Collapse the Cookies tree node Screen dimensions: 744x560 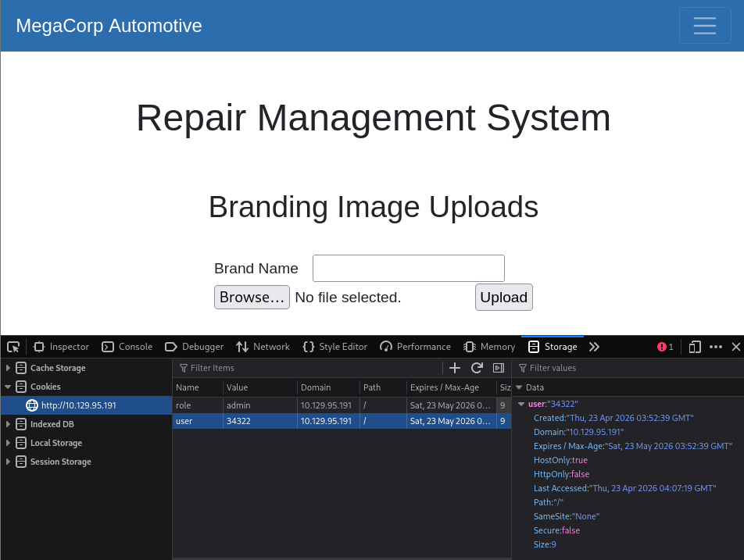pos(8,387)
